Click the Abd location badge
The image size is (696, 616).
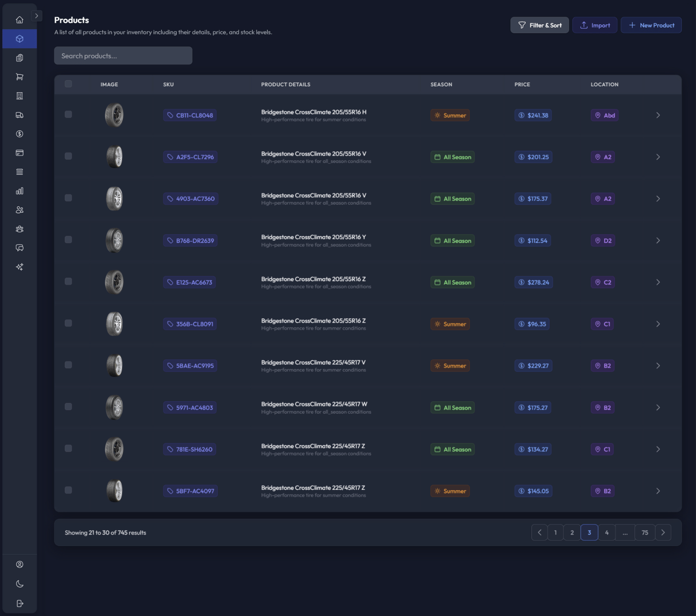605,115
